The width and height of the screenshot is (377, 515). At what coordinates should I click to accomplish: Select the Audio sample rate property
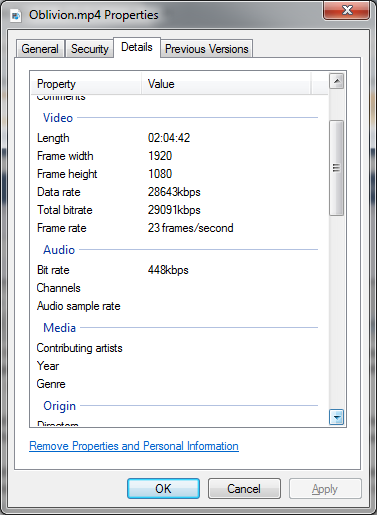pyautogui.click(x=79, y=306)
